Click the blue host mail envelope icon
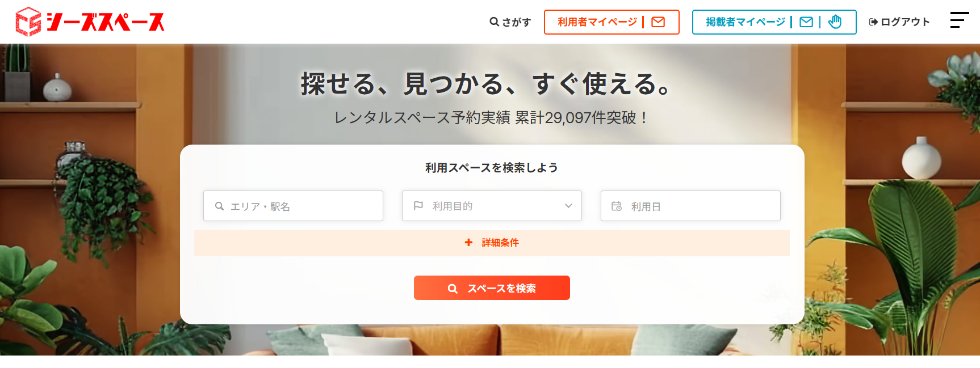 pyautogui.click(x=806, y=22)
